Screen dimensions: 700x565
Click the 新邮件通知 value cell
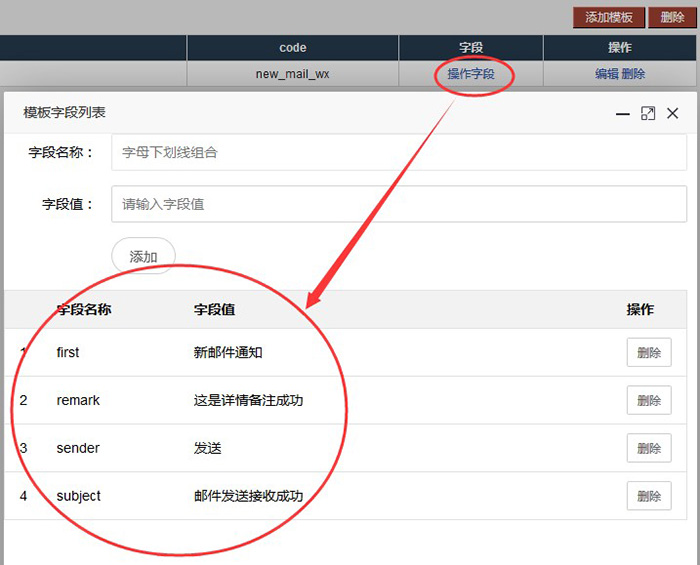coord(228,352)
